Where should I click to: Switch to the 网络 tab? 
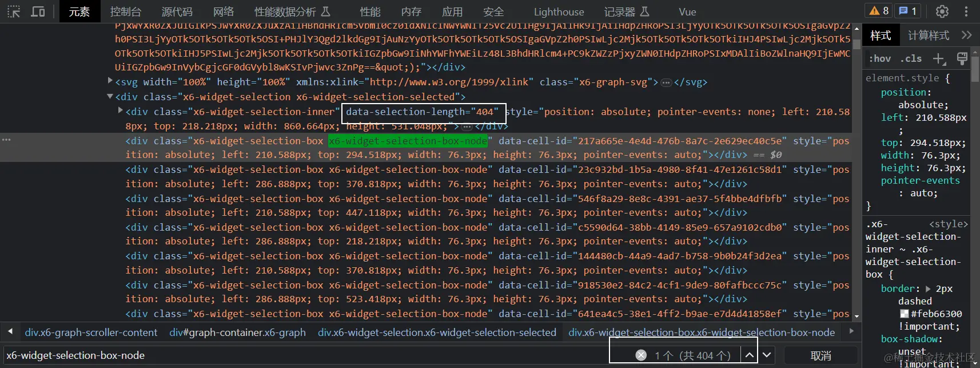click(x=223, y=11)
